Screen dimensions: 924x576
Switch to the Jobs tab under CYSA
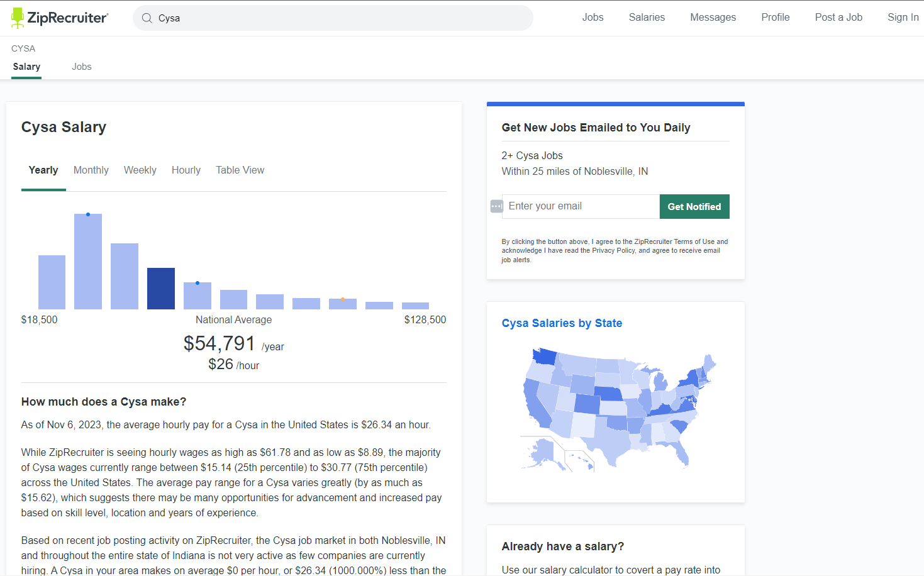click(x=81, y=67)
